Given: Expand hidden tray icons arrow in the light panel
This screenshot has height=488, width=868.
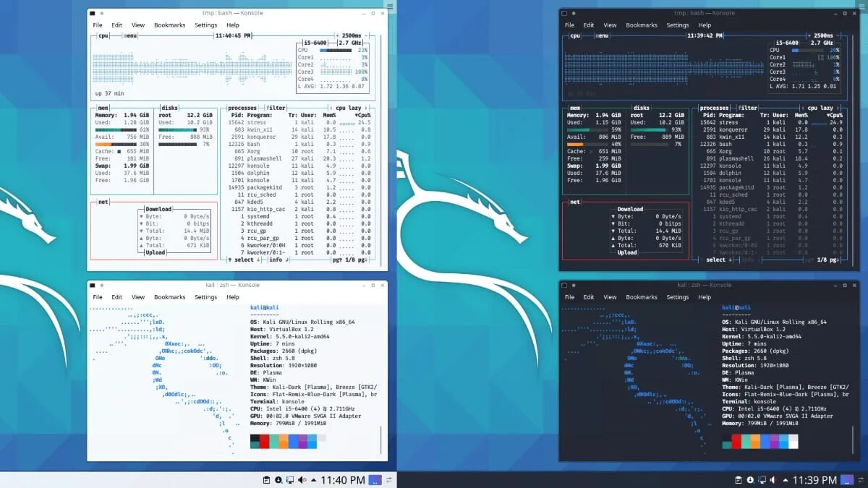Looking at the screenshot, I should tap(314, 480).
